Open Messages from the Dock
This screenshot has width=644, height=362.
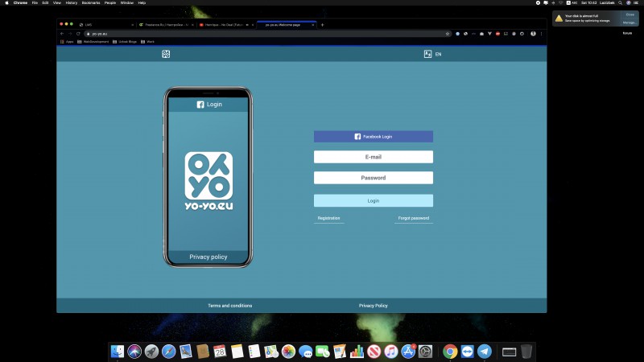coord(306,352)
